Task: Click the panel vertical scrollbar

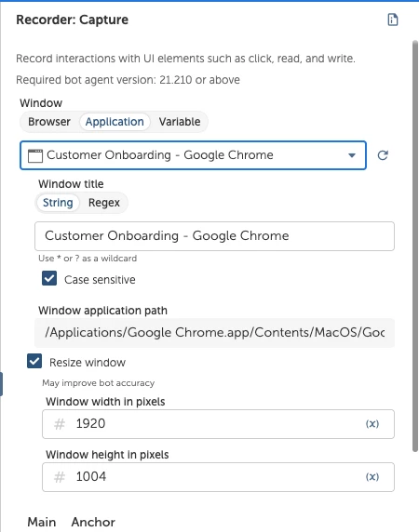Action: 414,246
